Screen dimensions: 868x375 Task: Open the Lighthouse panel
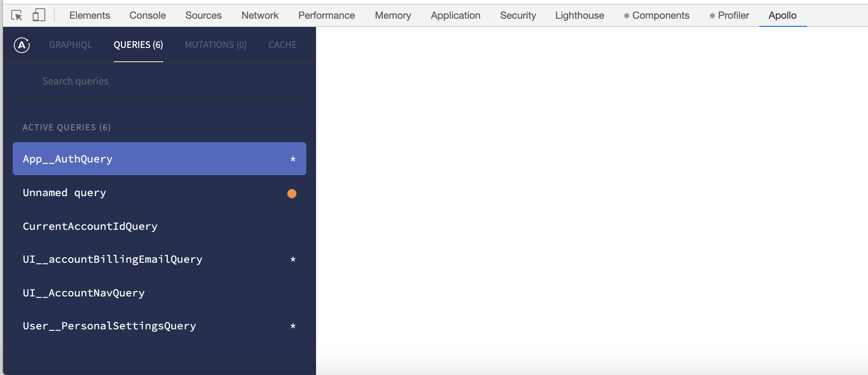579,15
